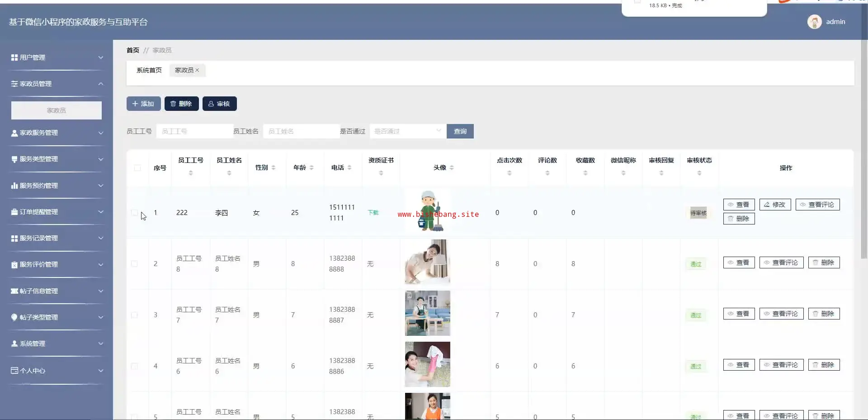868x420 pixels.
Task: Click the 用户管理 grid icon in sidebar
Action: [x=14, y=57]
